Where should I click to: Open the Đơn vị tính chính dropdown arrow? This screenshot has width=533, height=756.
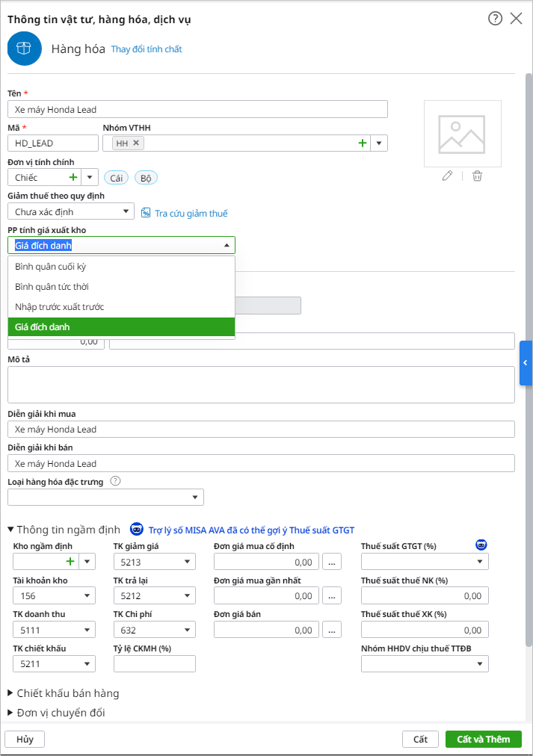click(x=90, y=178)
